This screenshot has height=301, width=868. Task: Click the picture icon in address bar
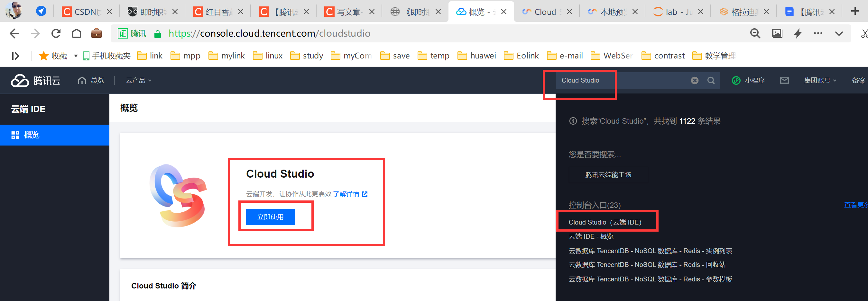click(777, 33)
